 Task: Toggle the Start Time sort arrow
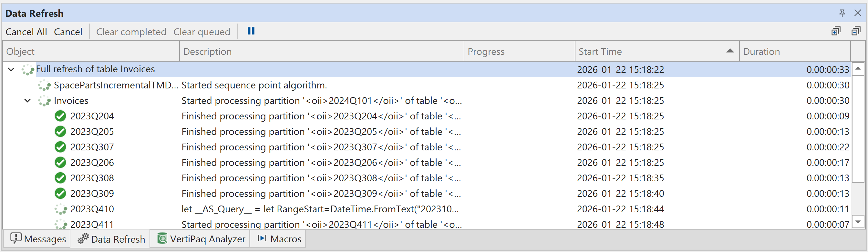730,51
